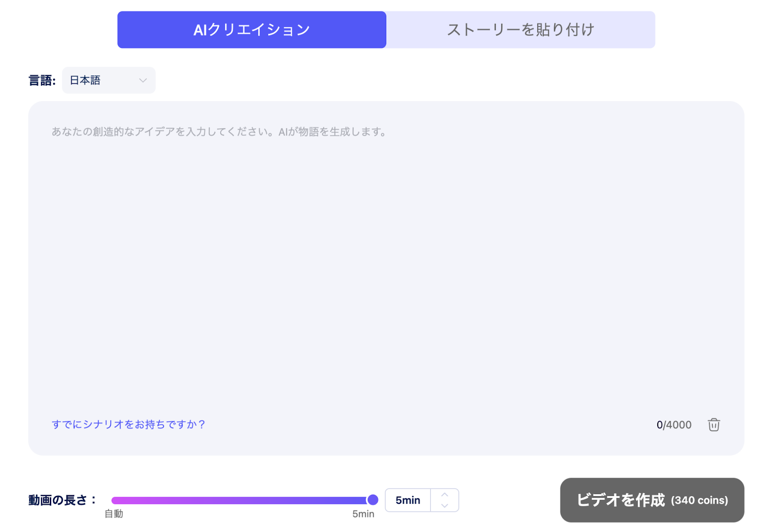Image resolution: width=766 pixels, height=532 pixels.
Task: Open the 日本語 language dropdown
Action: [109, 80]
